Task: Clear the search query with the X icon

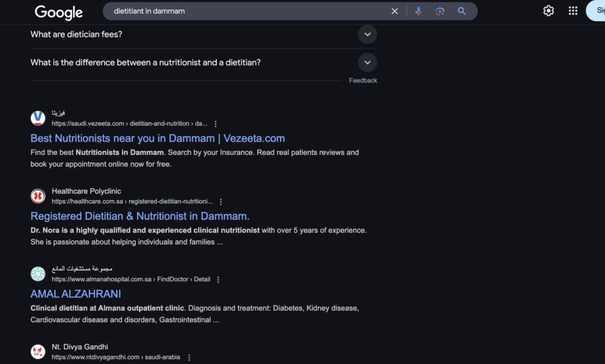Action: point(394,11)
